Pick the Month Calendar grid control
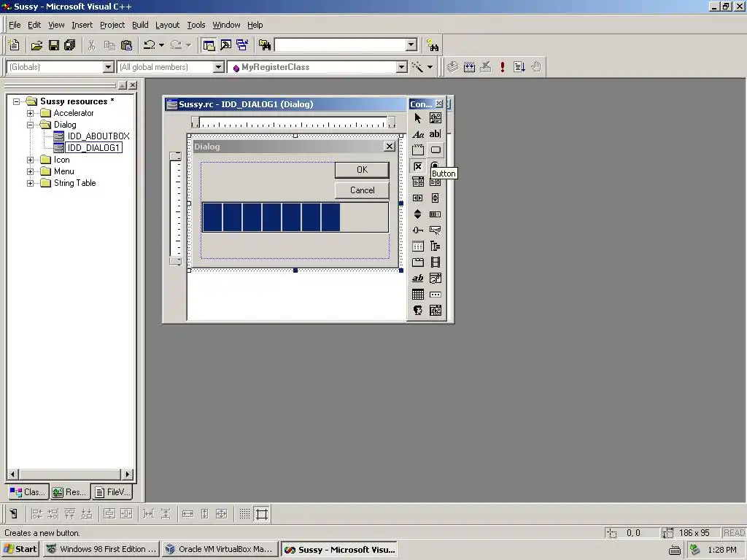The image size is (747, 560). point(418,295)
